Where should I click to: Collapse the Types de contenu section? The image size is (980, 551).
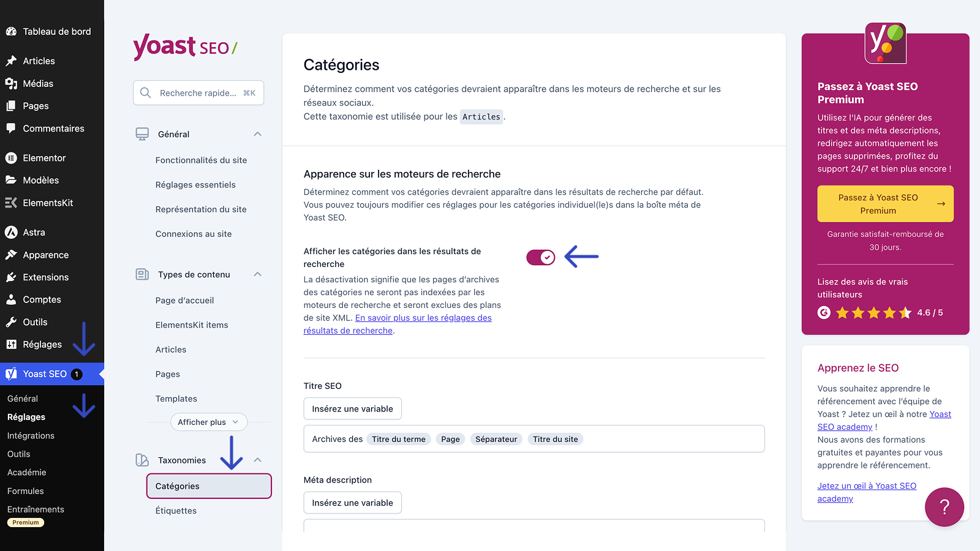(x=257, y=274)
